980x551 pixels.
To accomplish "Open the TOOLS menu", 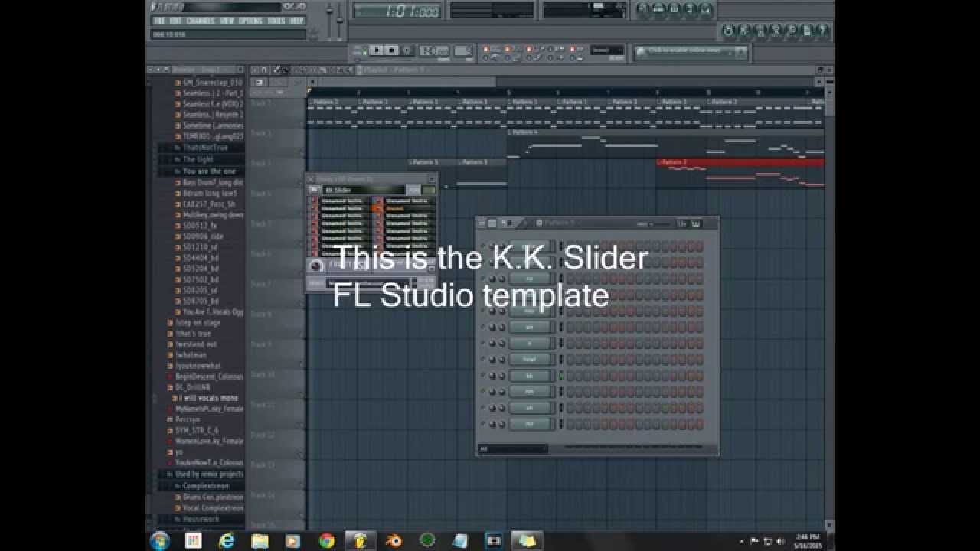I will pyautogui.click(x=276, y=21).
